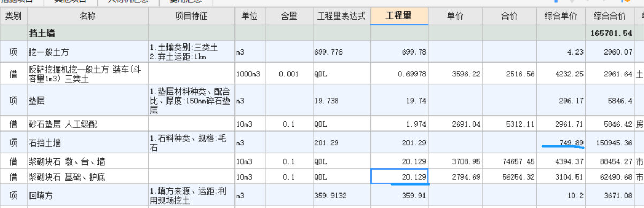Click the 工程量表达式 column header
Viewport: 644px width, 208px height.
pos(341,17)
